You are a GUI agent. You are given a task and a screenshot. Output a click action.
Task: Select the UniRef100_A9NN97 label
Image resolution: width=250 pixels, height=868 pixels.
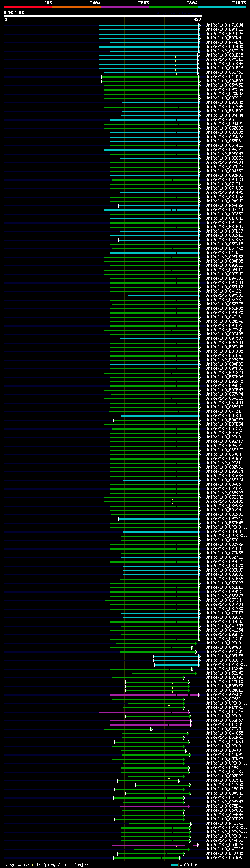pyautogui.click(x=224, y=137)
